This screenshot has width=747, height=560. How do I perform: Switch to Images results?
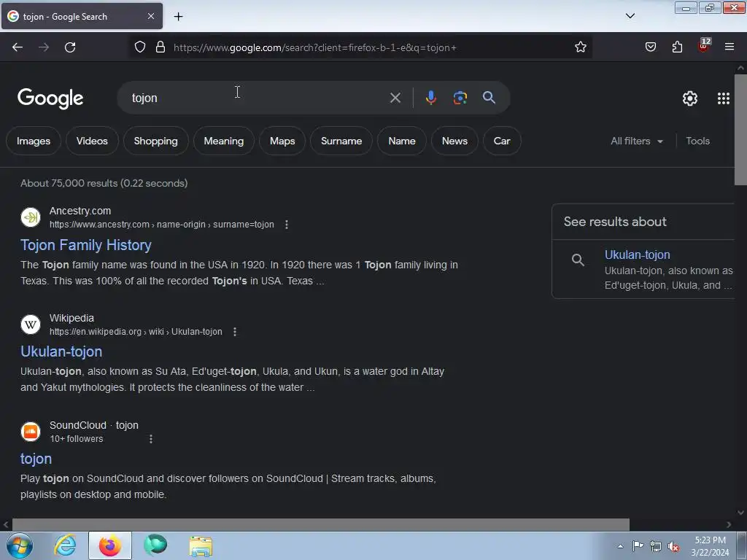[x=34, y=141]
